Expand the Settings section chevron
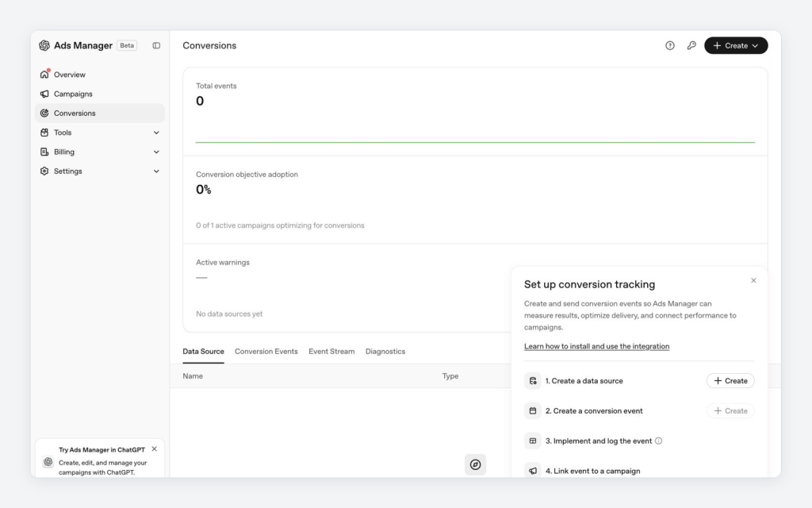Screen dimensions: 812x508 point(156,171)
